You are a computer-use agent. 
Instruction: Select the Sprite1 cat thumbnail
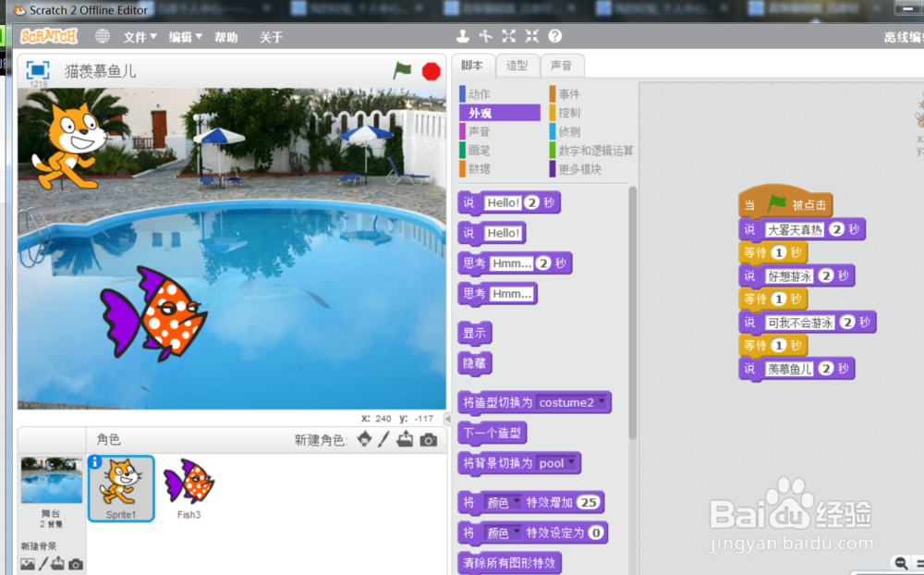pyautogui.click(x=121, y=488)
